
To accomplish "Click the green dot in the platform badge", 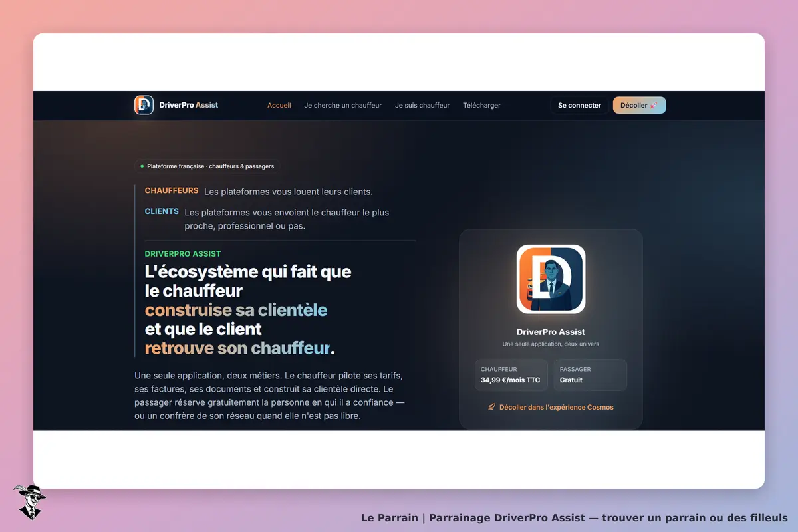I will [142, 166].
